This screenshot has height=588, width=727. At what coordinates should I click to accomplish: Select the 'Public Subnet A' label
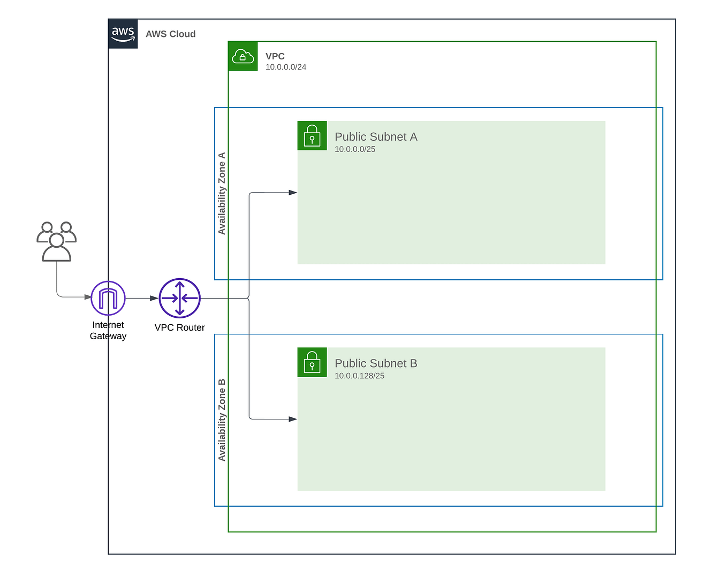click(x=376, y=137)
